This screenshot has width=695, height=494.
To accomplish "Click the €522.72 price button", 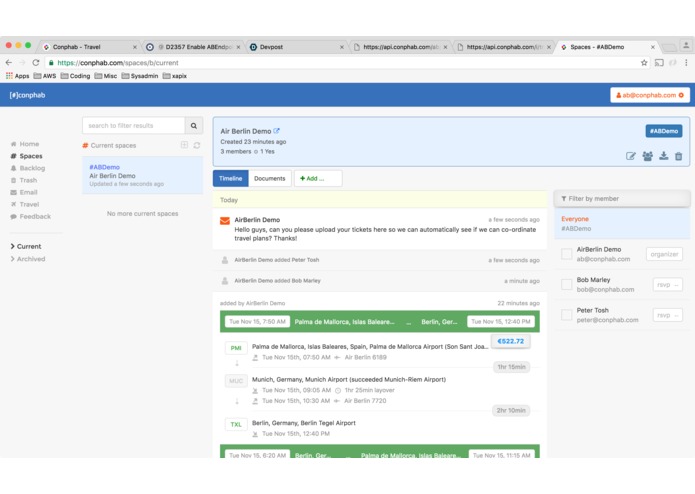I will click(x=510, y=341).
